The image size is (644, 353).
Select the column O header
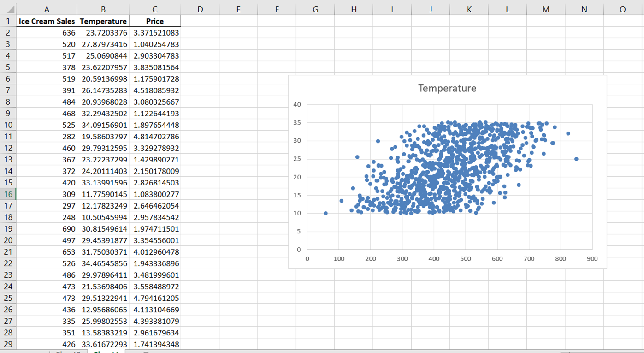click(x=622, y=9)
